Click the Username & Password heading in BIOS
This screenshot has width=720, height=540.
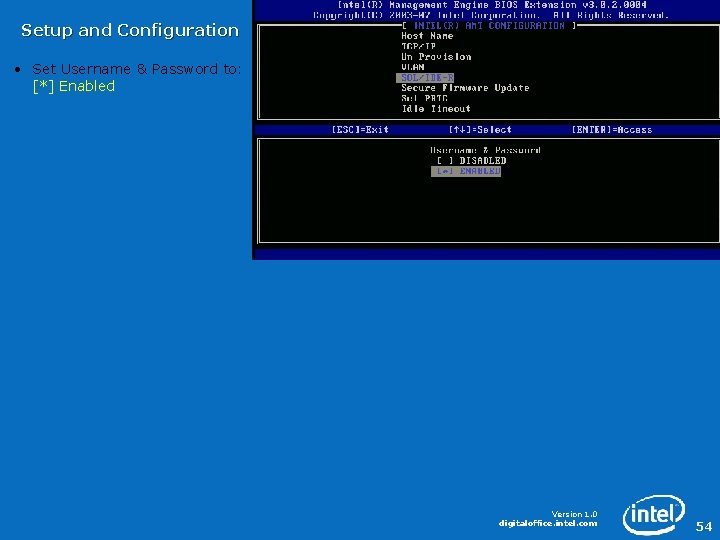coord(485,150)
